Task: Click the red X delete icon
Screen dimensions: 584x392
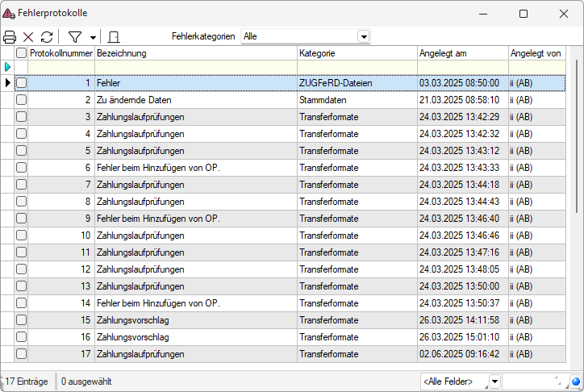Action: pos(28,37)
